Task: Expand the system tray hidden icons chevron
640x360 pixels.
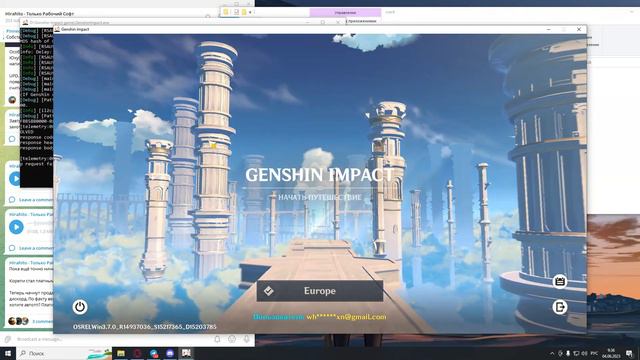Action: pos(552,353)
